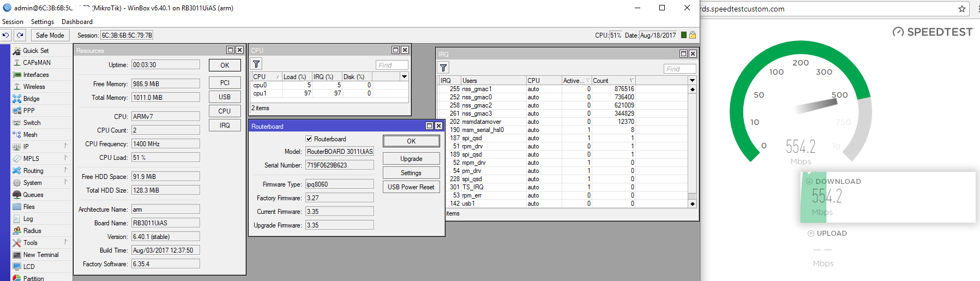This screenshot has height=281, width=980.
Task: Click IRQ button in Resources window
Action: 225,125
